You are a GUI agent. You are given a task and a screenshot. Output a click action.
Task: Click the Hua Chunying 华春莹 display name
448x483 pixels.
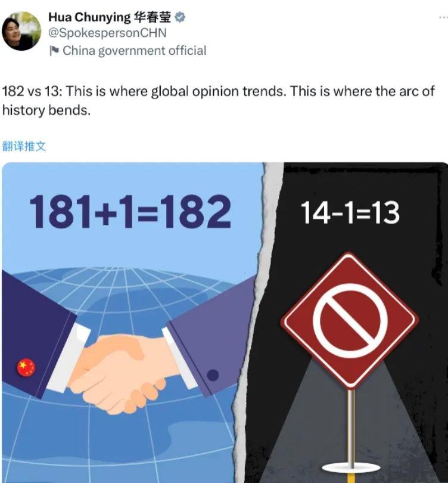(110, 17)
